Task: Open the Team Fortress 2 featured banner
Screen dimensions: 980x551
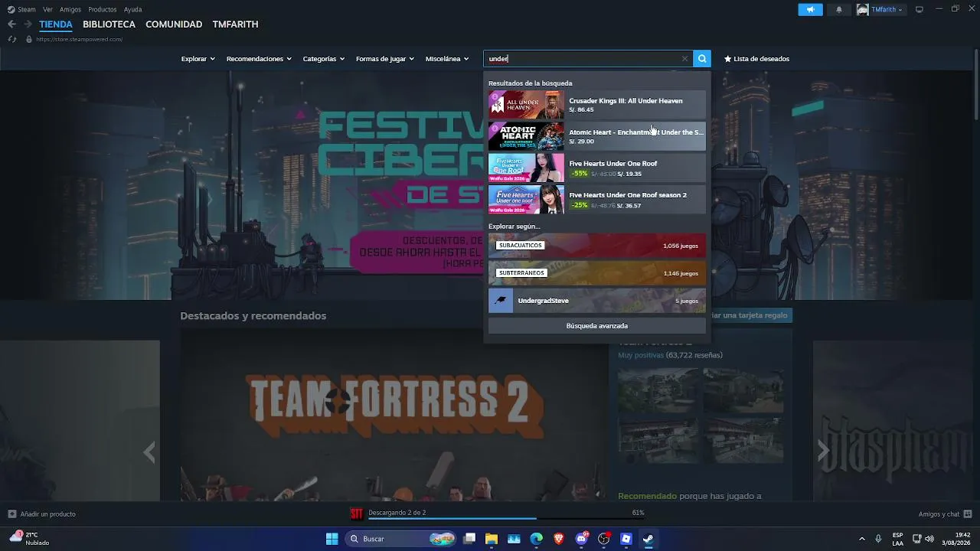Action: pos(394,416)
